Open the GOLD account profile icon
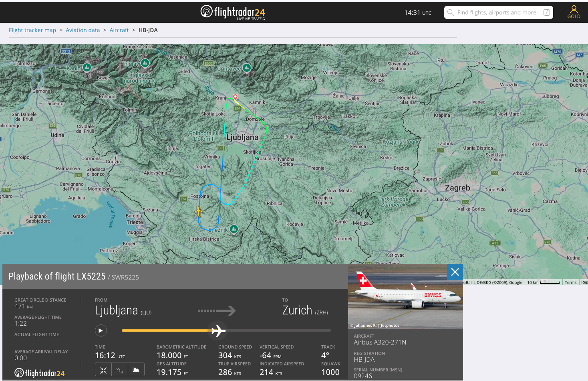Viewport: 588px width, 381px height. (574, 12)
